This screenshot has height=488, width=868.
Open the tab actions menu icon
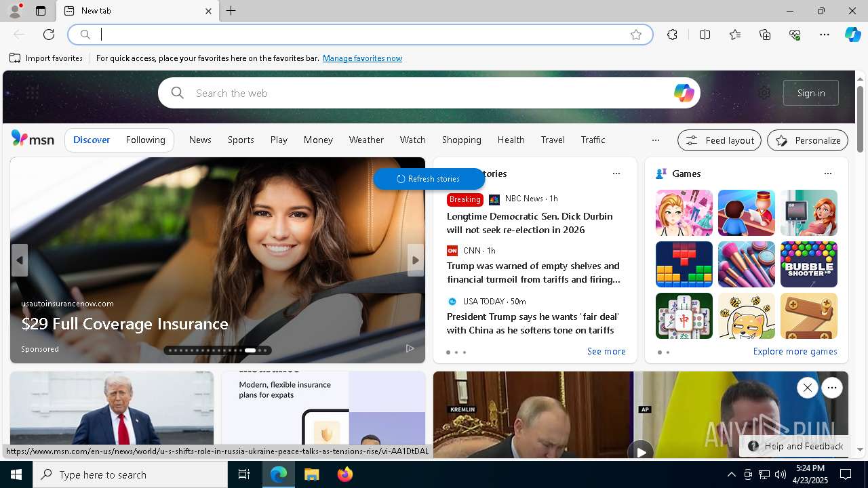click(x=41, y=11)
